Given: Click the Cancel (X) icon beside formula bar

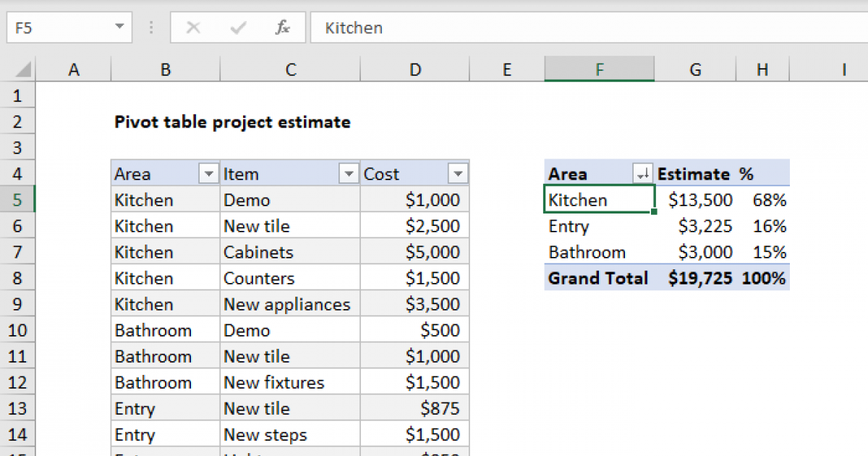Looking at the screenshot, I should [x=193, y=28].
